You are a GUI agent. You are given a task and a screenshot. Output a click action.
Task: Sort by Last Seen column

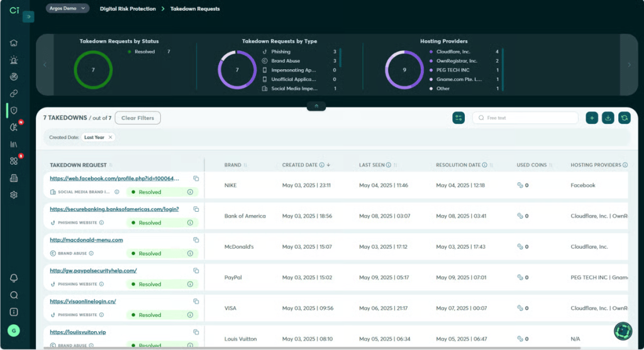click(395, 165)
